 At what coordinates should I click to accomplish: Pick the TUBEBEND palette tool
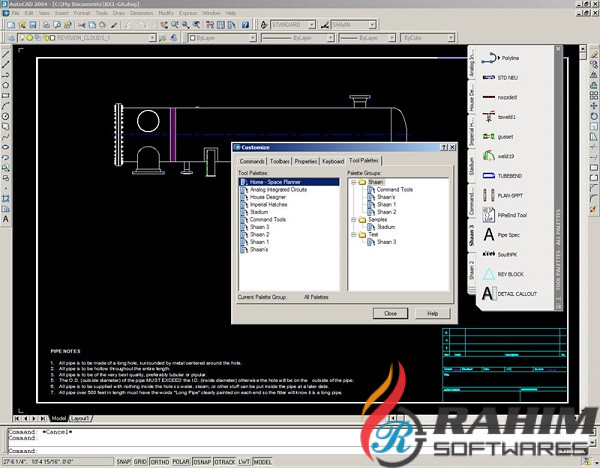click(x=502, y=176)
